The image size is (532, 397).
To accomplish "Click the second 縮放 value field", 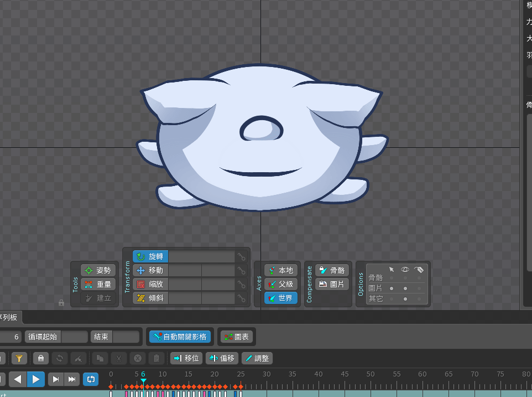I will coord(218,284).
